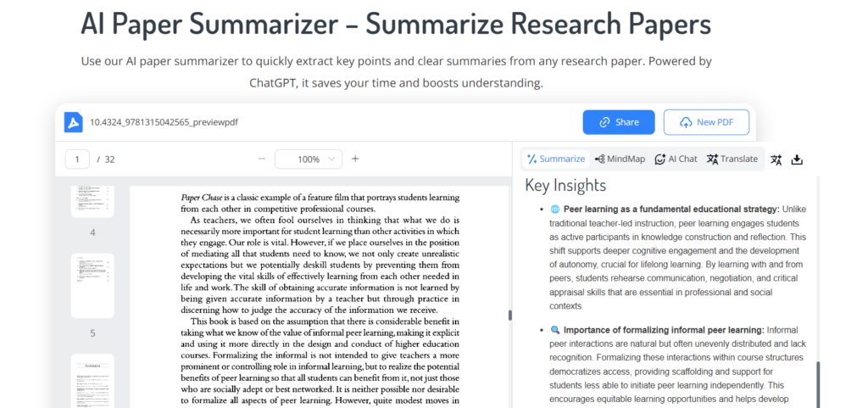Open the AI Chat tab

(676, 159)
